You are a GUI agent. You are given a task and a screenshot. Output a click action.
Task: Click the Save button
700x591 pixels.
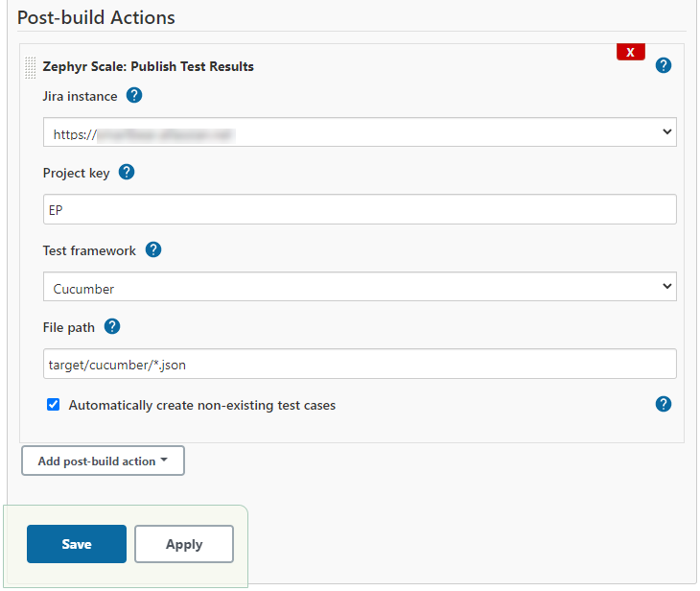77,544
